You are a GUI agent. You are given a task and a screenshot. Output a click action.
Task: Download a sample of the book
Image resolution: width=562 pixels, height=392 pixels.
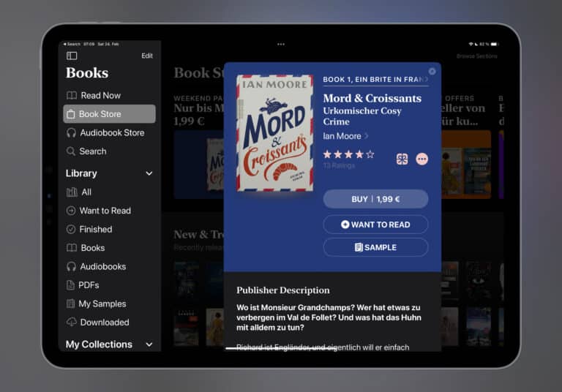pos(375,247)
